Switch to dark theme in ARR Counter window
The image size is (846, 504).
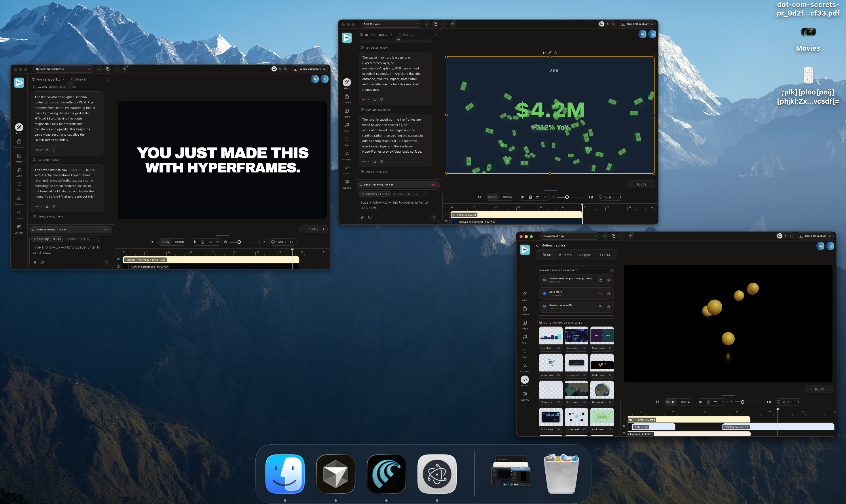pos(613,24)
